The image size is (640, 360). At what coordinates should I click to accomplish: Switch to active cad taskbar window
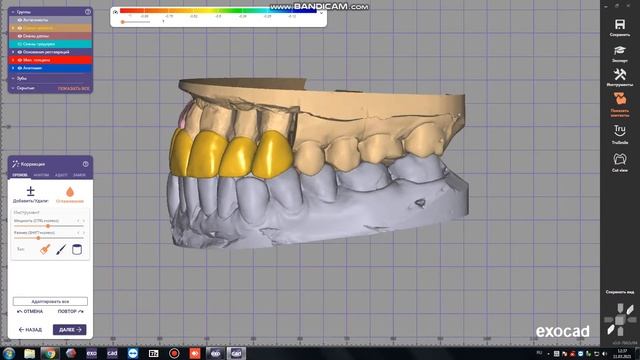pos(236,353)
